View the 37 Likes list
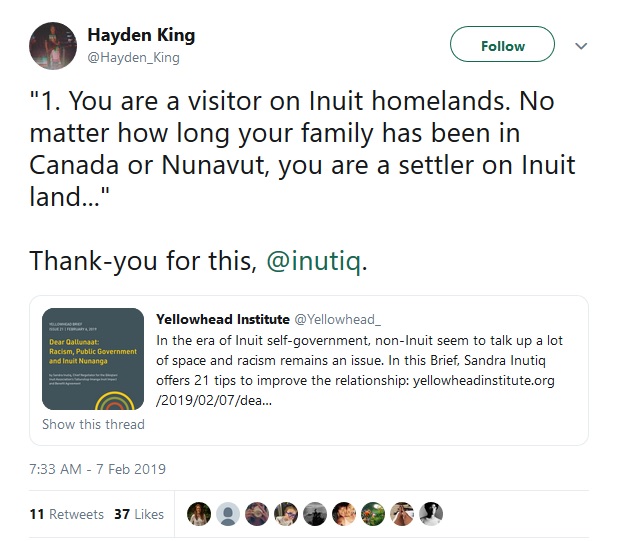The width and height of the screenshot is (623, 541). (139, 514)
